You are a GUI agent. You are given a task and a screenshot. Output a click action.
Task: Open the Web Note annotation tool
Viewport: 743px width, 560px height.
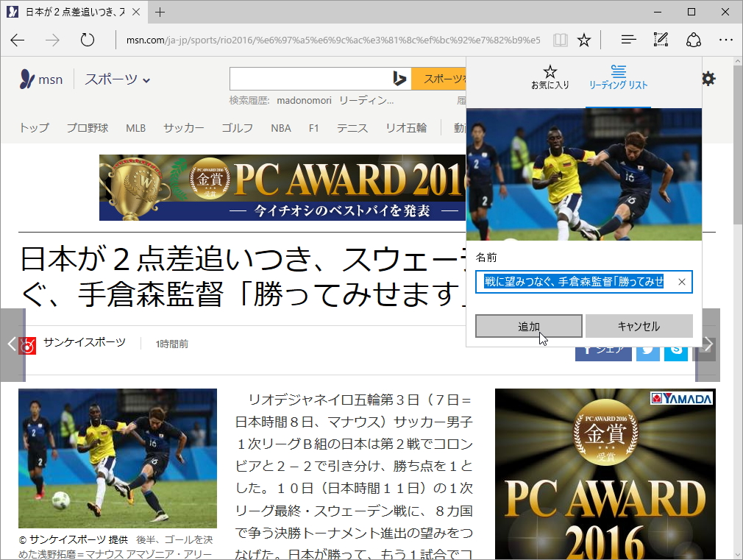point(661,40)
